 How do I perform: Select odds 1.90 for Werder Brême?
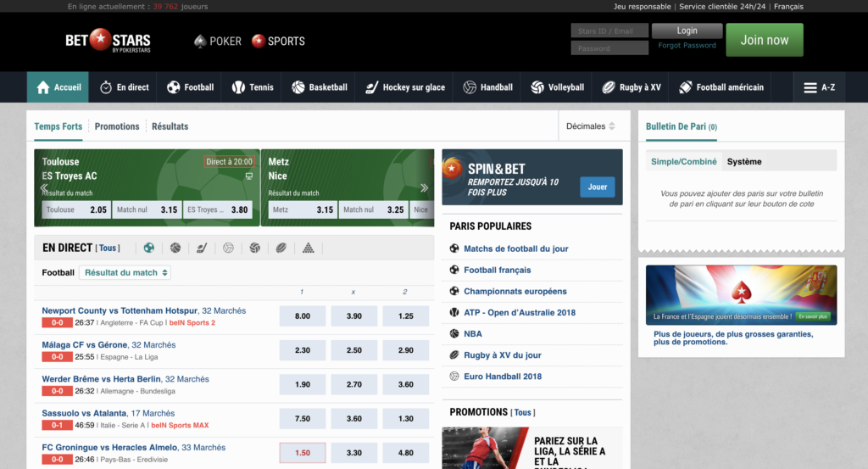pyautogui.click(x=303, y=385)
